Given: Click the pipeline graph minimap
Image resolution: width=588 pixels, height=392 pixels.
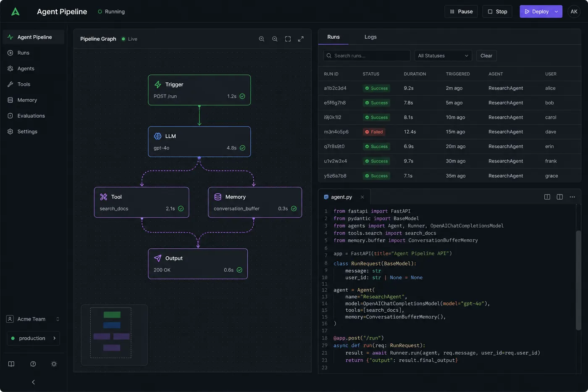Looking at the screenshot, I should (x=114, y=335).
